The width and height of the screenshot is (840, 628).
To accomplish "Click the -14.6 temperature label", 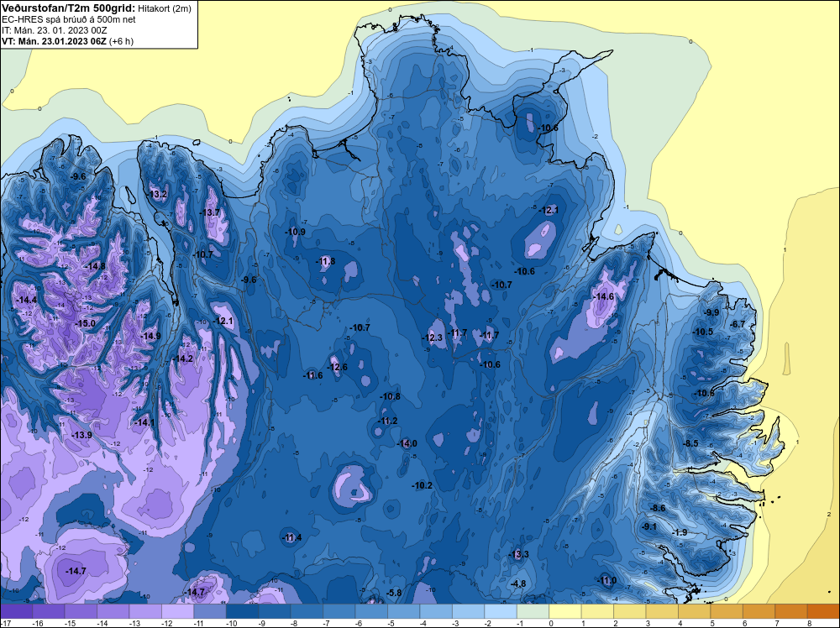I will (x=603, y=296).
